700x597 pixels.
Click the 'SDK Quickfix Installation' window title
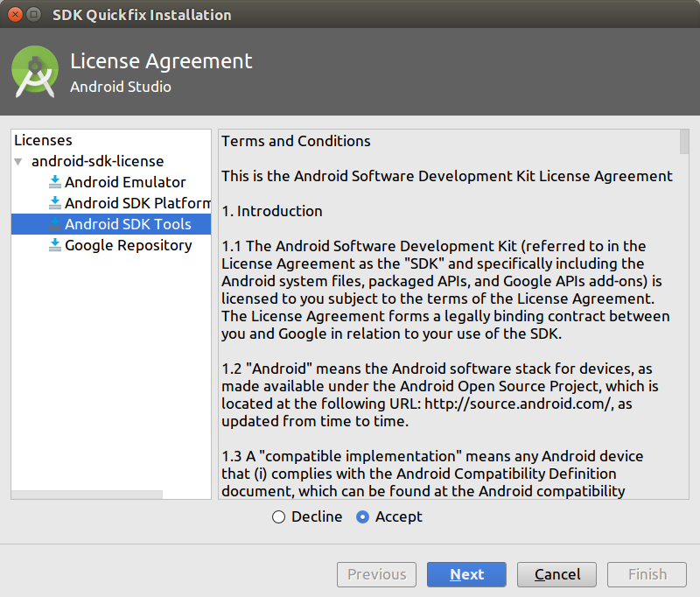tap(142, 15)
